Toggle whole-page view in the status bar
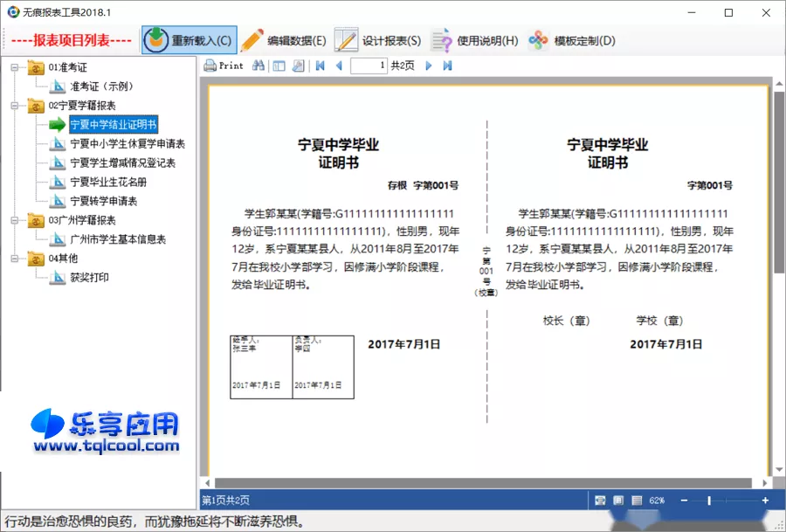 617,500
